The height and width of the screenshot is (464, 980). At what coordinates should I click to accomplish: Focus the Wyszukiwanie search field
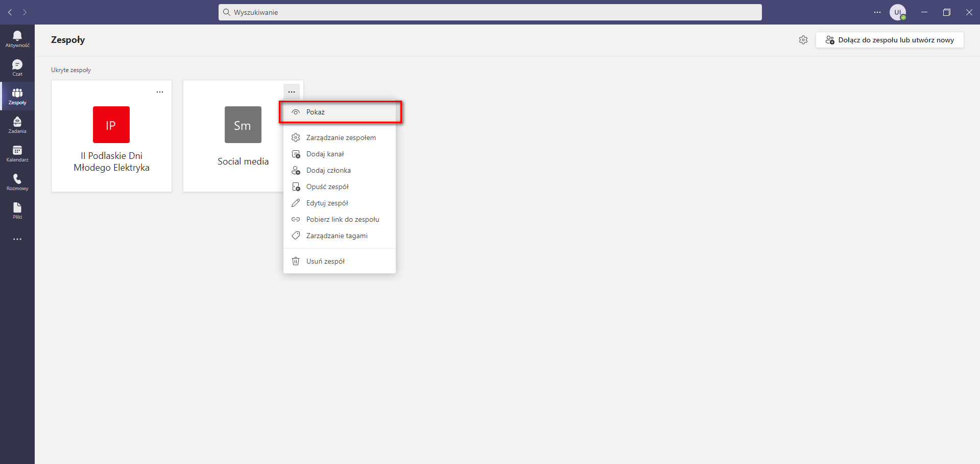point(490,12)
